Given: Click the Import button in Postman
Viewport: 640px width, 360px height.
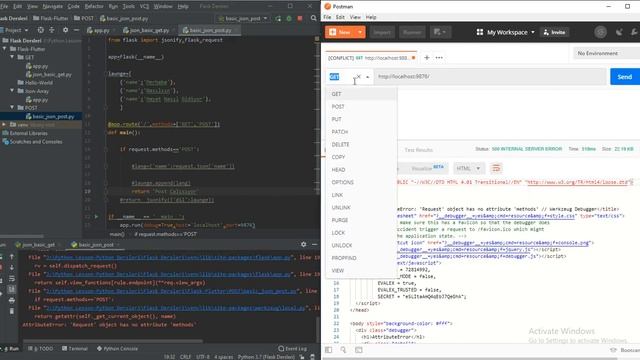Looking at the screenshot, I should 382,32.
